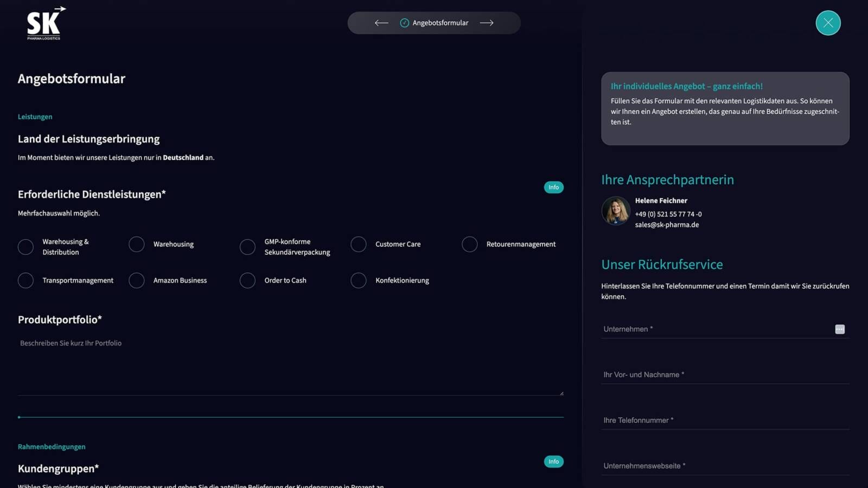Click the phone number +49 (0) 521 55 77 74 -0
868x488 pixels.
click(x=668, y=214)
